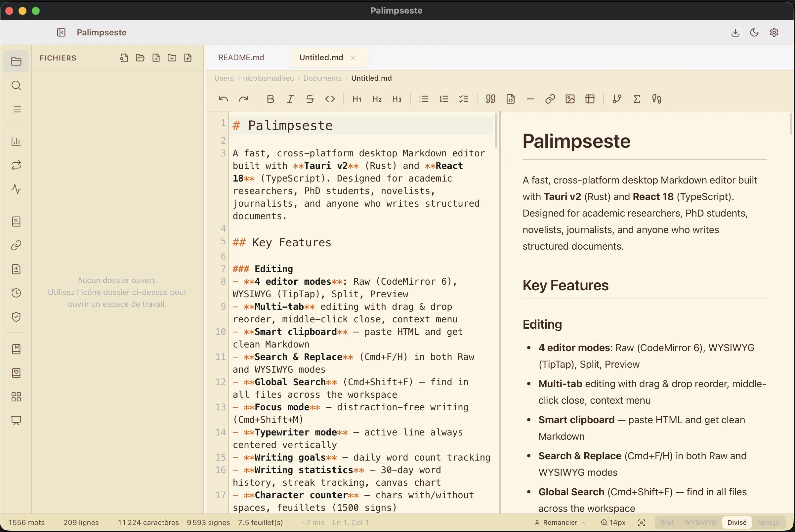The image size is (795, 532).
Task: Switch editor to WYSIWYG mode
Action: [x=700, y=522]
